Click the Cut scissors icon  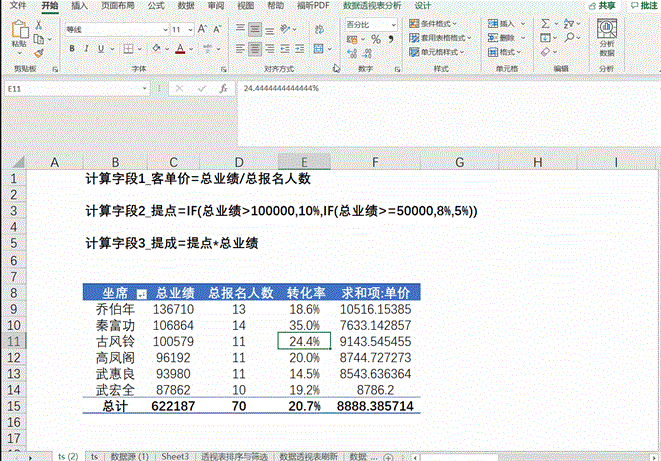coord(39,22)
